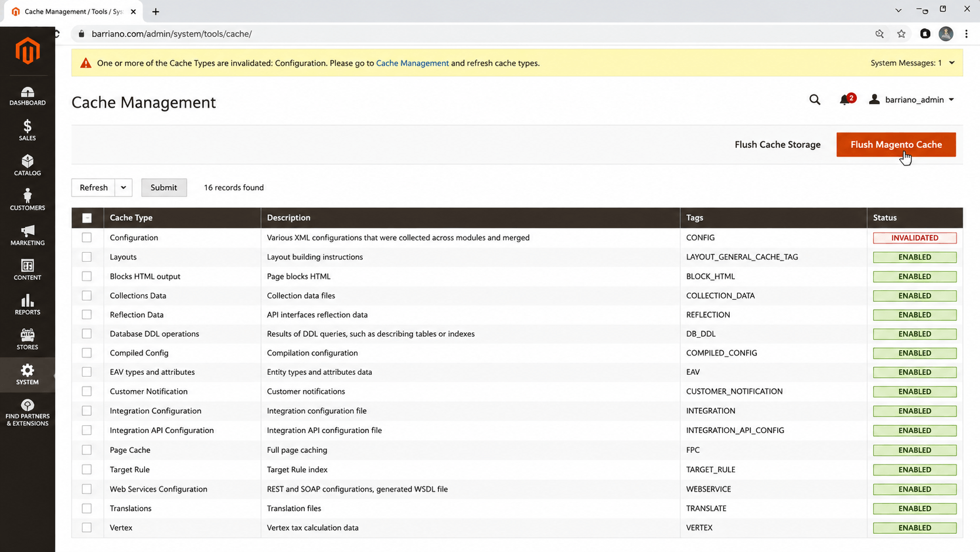Check the Layouts cache type checkbox
The width and height of the screenshot is (980, 552).
pyautogui.click(x=87, y=257)
